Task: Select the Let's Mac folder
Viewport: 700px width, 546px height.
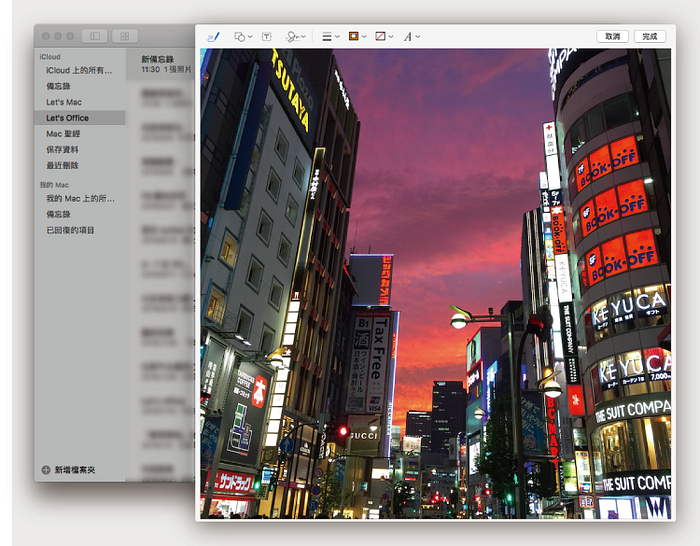Action: 64,102
